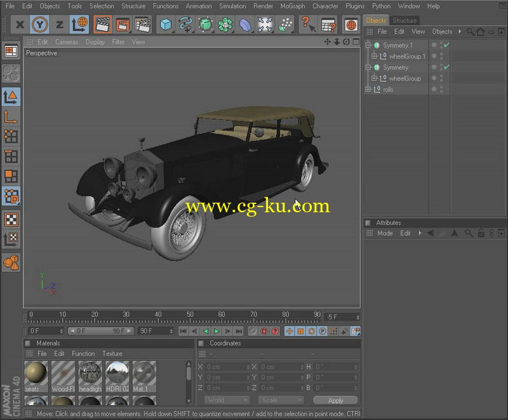
Task: Open viewport Cameras menu
Action: click(x=67, y=42)
